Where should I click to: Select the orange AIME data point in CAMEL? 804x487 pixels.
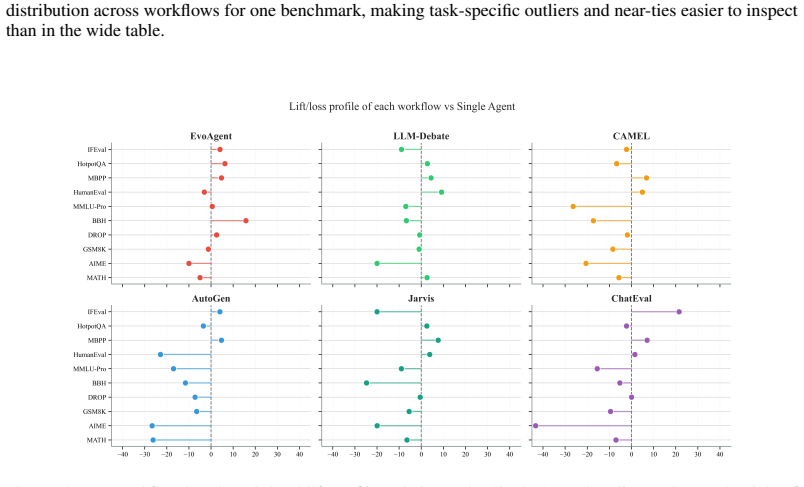coord(586,263)
